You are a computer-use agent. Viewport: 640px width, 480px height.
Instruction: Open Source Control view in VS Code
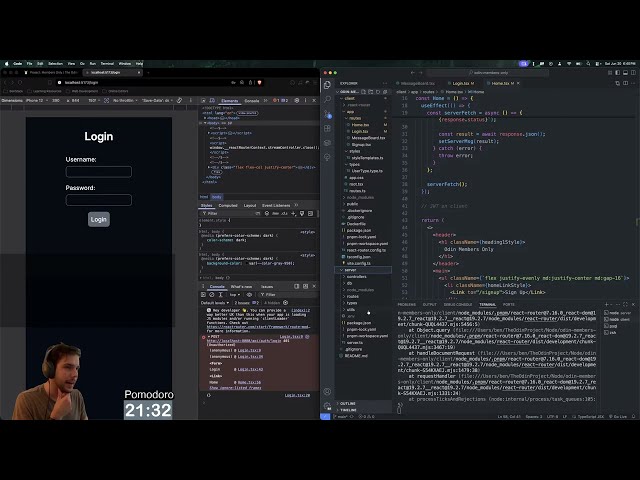327,114
